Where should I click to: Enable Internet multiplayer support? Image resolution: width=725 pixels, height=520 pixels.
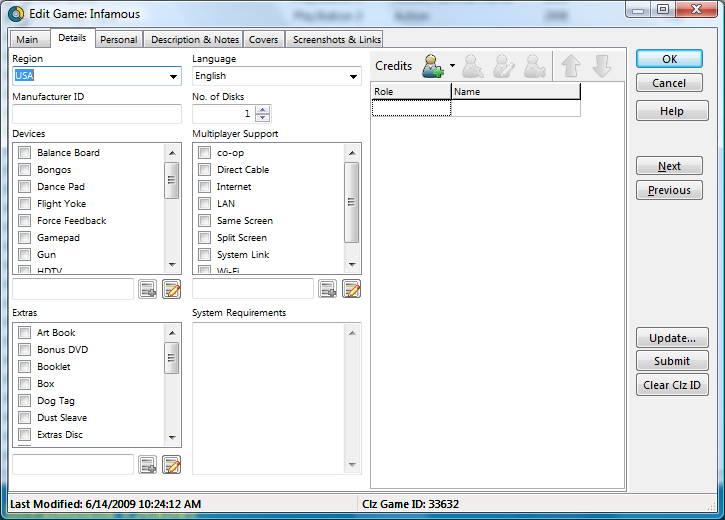(x=204, y=187)
